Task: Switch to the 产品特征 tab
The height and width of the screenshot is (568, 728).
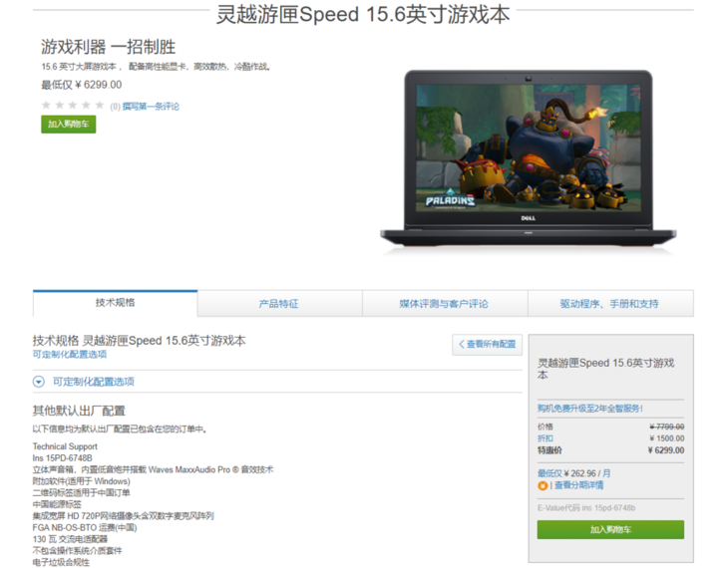Action: (279, 304)
